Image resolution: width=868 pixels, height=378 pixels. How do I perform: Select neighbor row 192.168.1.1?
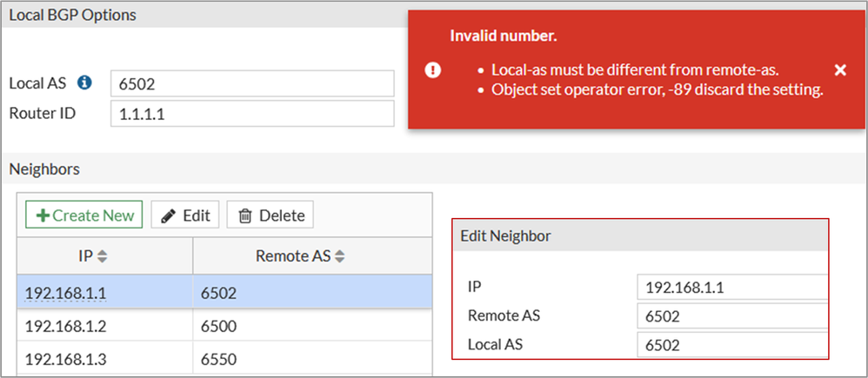(104, 295)
